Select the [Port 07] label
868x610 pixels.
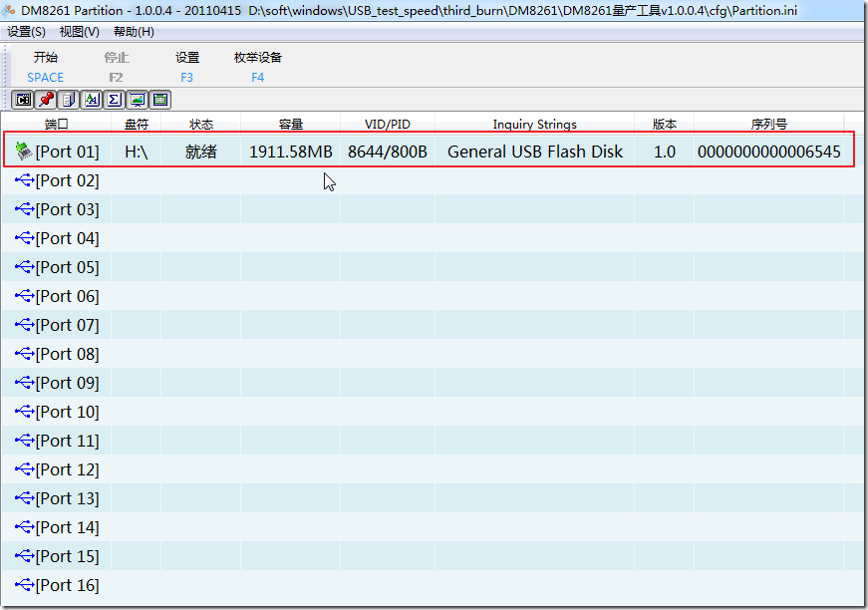(68, 325)
